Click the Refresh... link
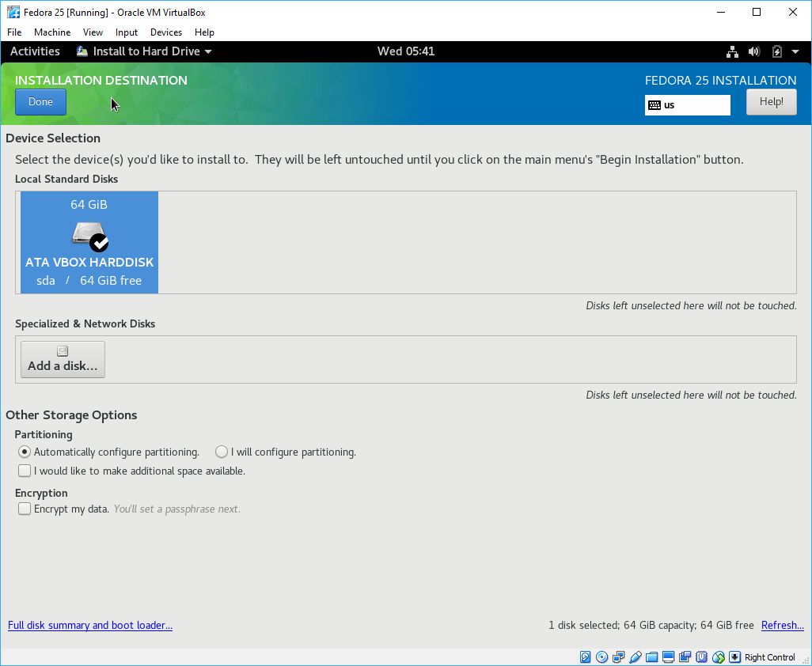 pyautogui.click(x=782, y=625)
